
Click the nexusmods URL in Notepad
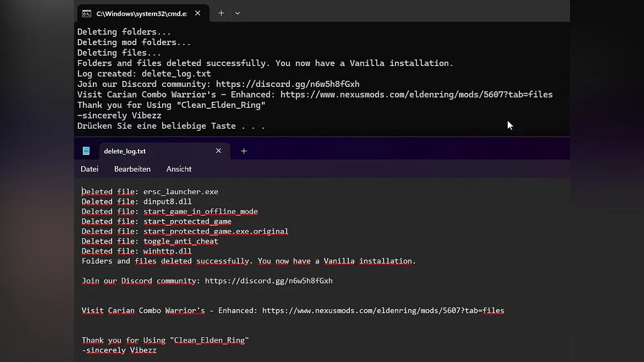tap(383, 311)
